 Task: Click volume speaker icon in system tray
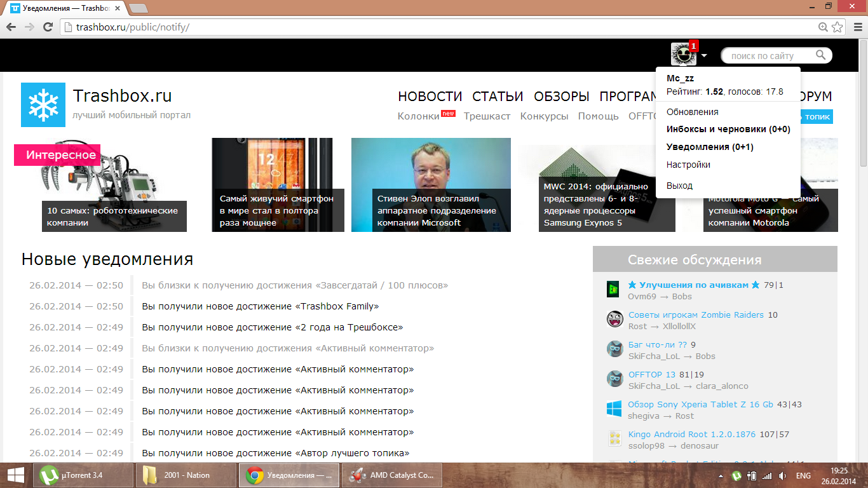(x=782, y=475)
